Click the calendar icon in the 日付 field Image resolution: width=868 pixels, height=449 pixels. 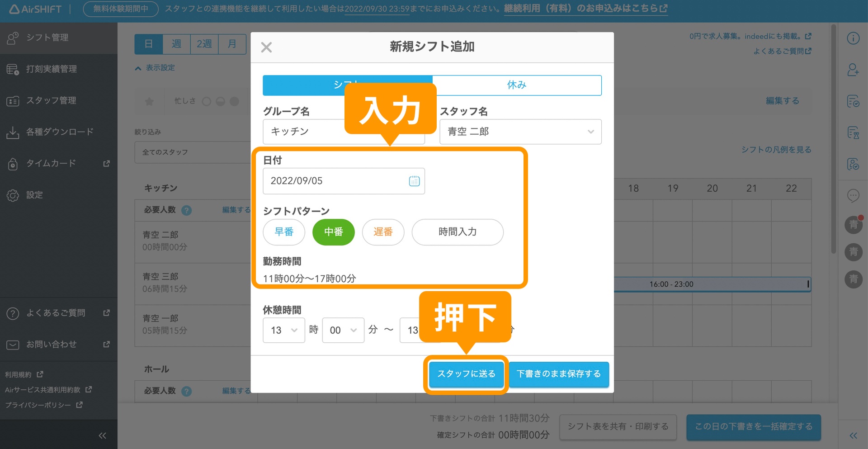pos(414,181)
